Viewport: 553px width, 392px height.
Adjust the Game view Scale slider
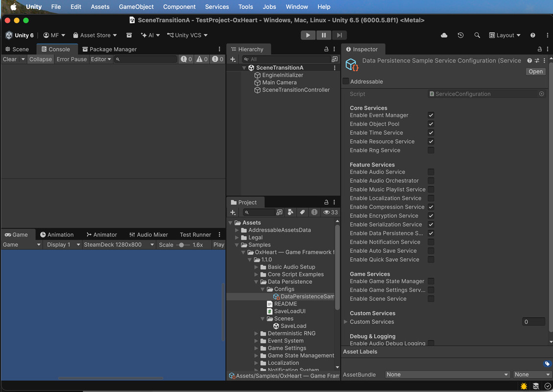183,245
